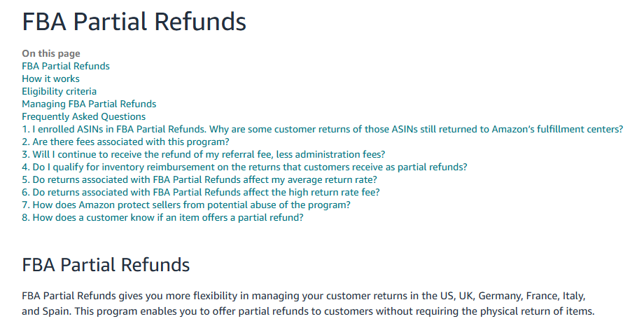This screenshot has height=328, width=644.
Task: Select the Eligibility criteria link
Action: (59, 91)
